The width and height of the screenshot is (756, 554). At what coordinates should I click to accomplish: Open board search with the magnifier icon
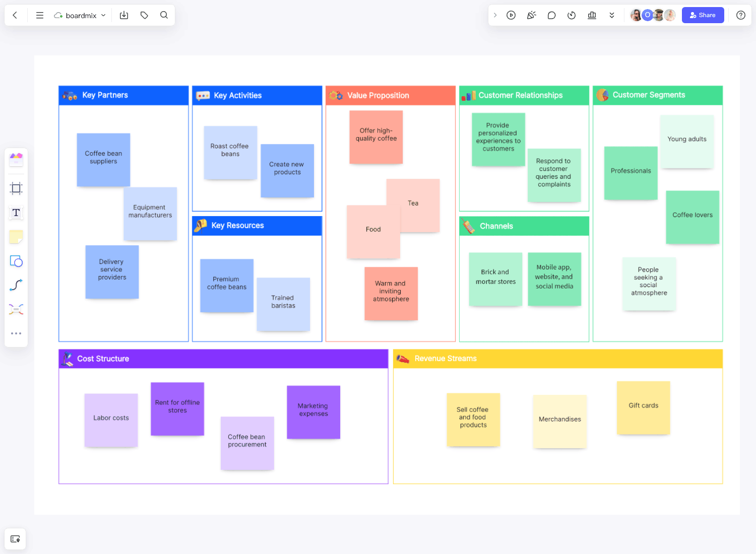pyautogui.click(x=164, y=15)
